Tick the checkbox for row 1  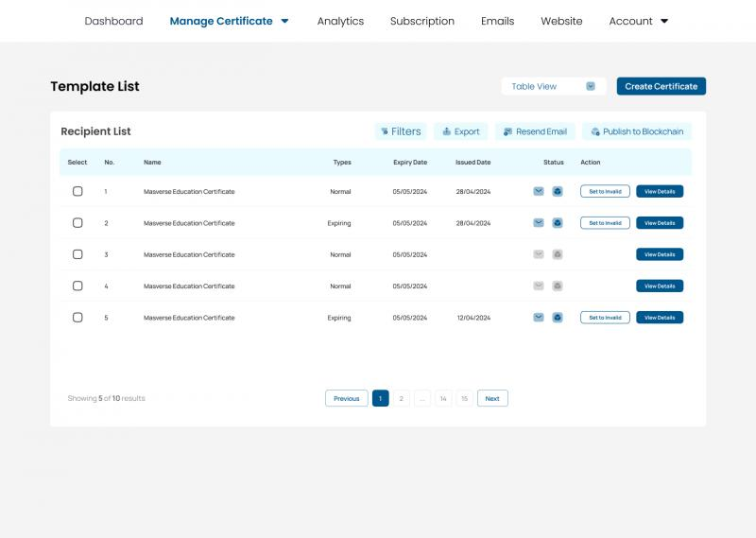coord(77,191)
